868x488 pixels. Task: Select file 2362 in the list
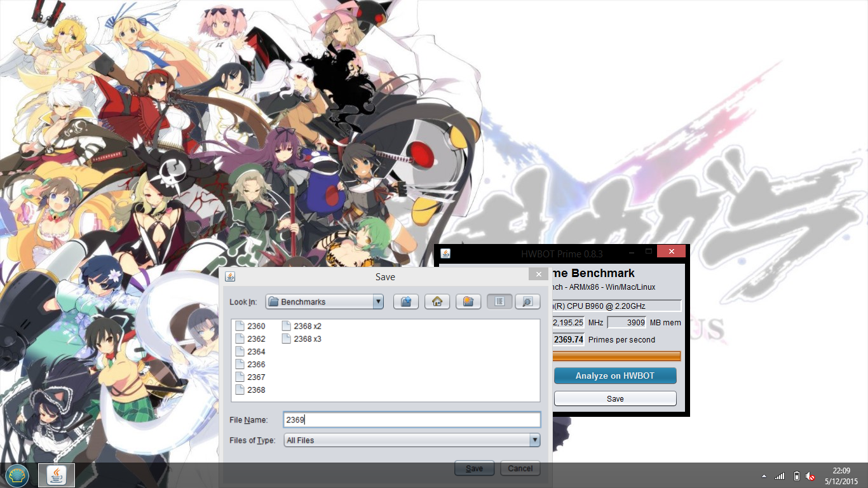coord(250,339)
